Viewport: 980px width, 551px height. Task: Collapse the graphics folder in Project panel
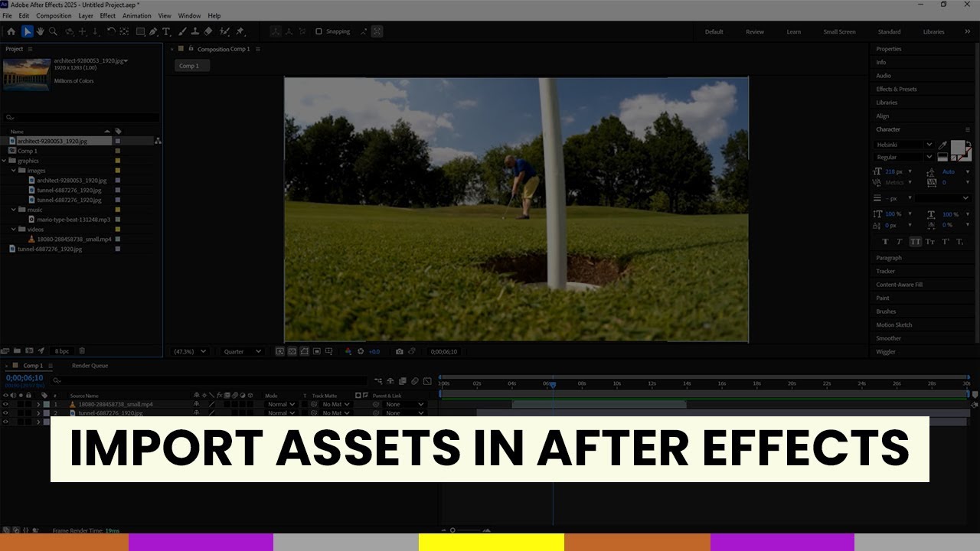tap(5, 161)
